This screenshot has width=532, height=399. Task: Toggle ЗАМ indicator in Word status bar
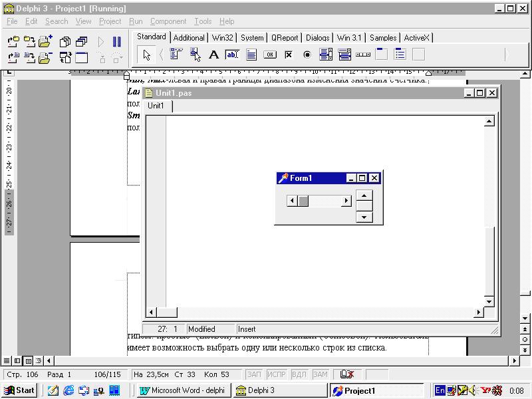pyautogui.click(x=320, y=374)
